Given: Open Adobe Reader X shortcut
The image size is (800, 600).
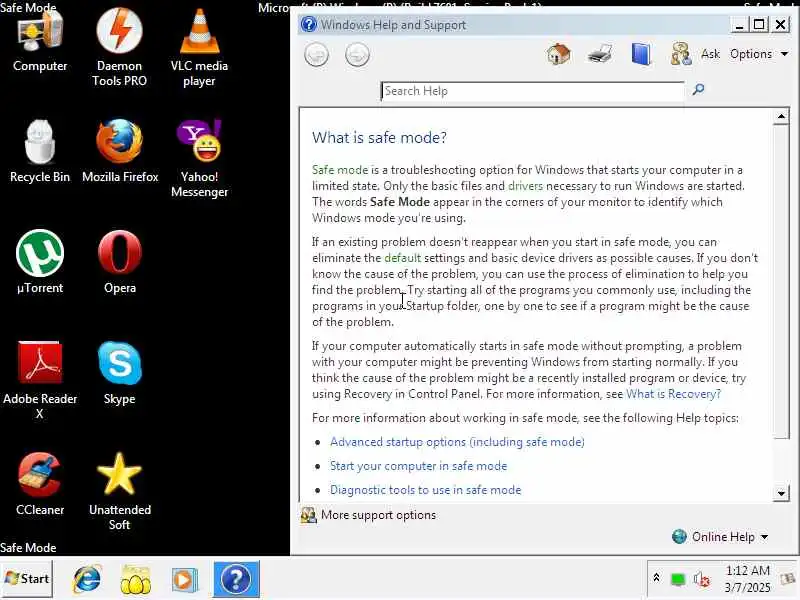Looking at the screenshot, I should (x=40, y=381).
